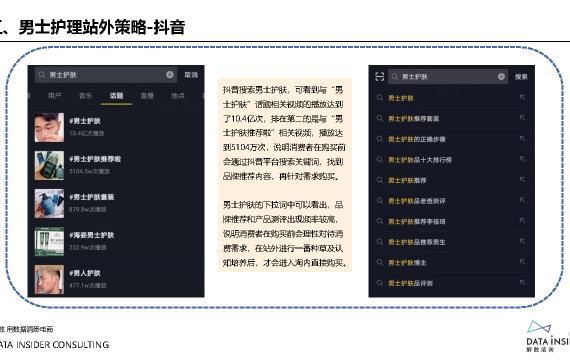Click magnifier icon before 男士护肤品评测
This screenshot has height=360, width=570.
point(380,283)
